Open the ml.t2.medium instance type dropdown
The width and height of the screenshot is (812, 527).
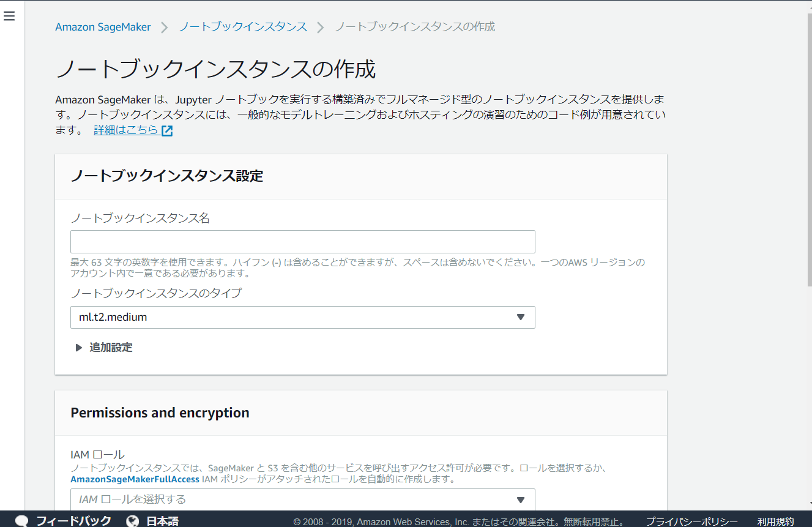pos(303,317)
